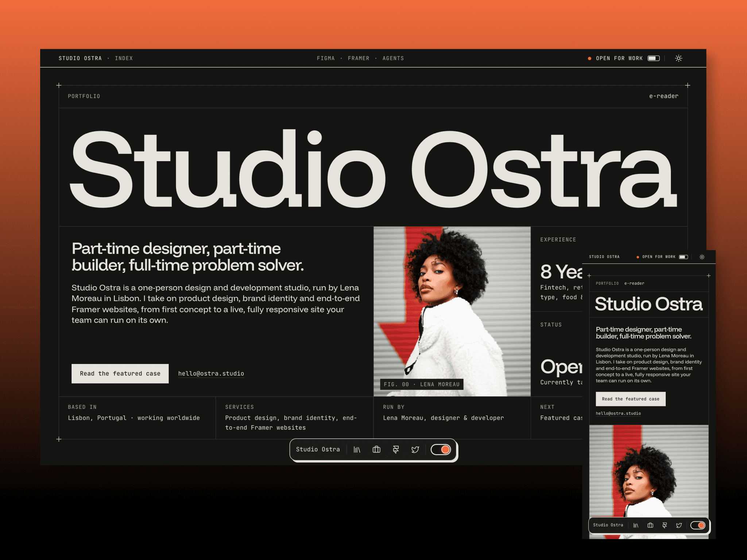Click the 'FIG. 00 · LENA MOREAU' caption
Screen dimensions: 747x560
click(422, 384)
